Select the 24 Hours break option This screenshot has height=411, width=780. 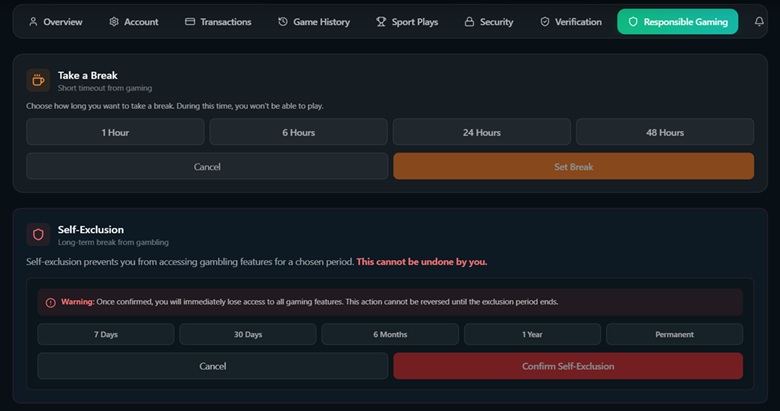(481, 132)
